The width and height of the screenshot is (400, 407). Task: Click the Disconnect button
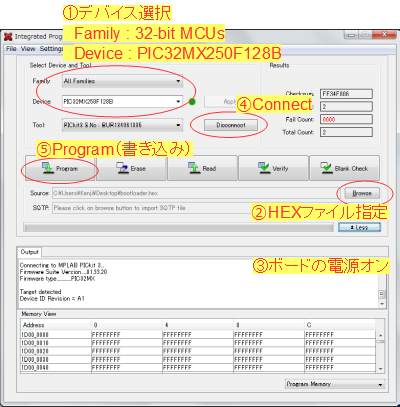tap(231, 125)
